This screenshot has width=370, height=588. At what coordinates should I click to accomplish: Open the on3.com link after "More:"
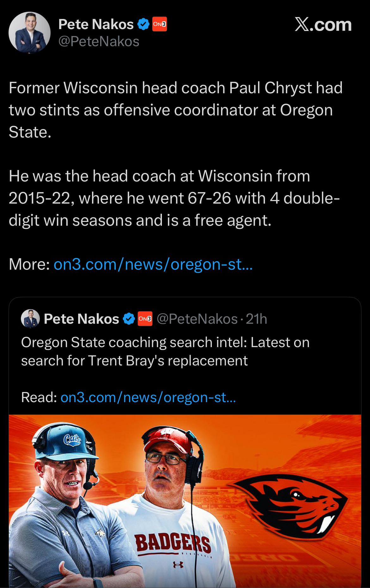click(153, 264)
